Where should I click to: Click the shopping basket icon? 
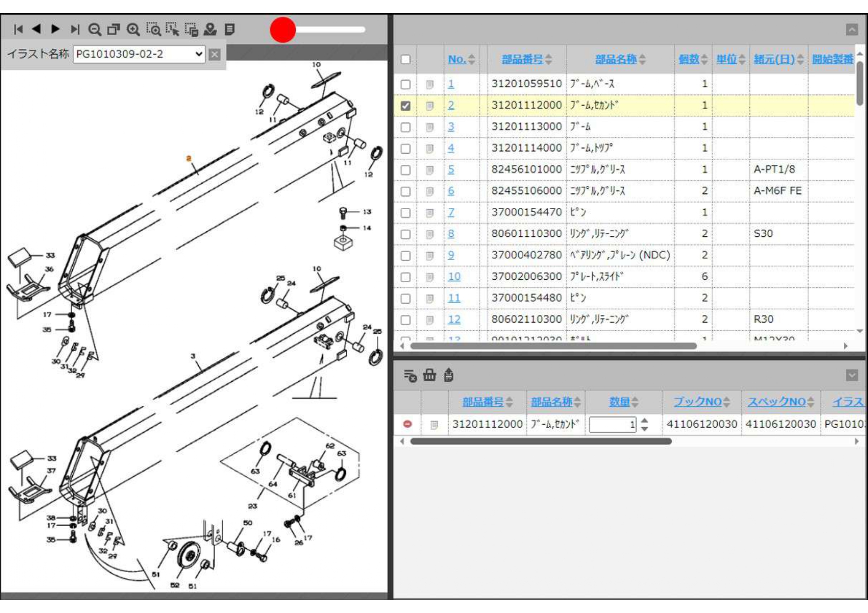pos(429,375)
